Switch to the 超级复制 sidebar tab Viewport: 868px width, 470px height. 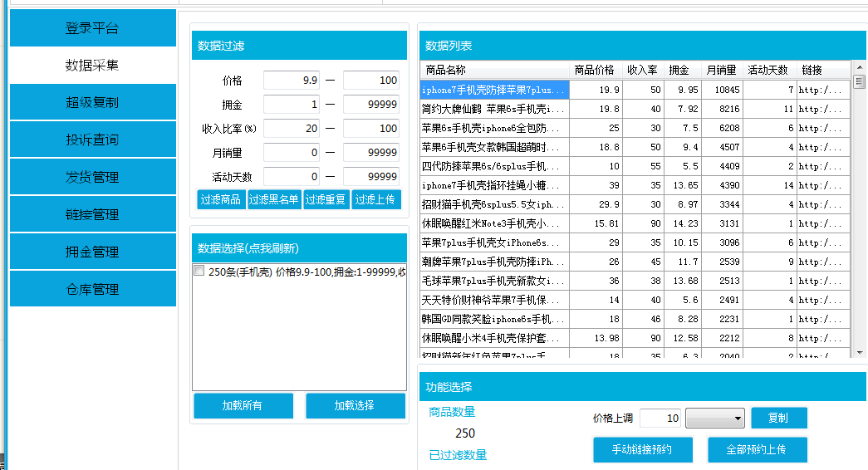[x=92, y=103]
